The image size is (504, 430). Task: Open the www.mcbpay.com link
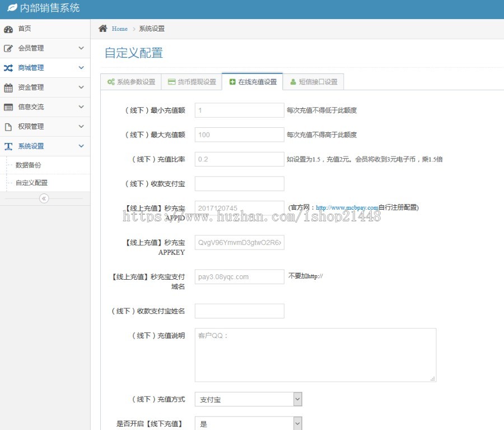(x=347, y=207)
